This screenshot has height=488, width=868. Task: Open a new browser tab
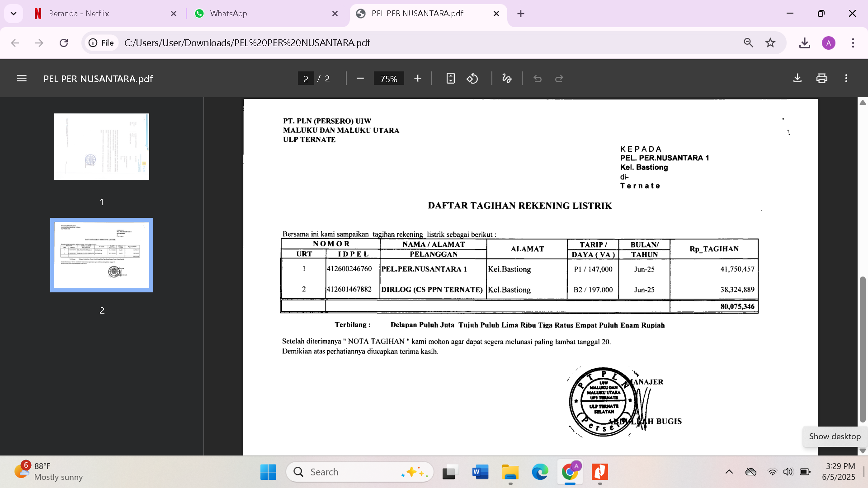[x=521, y=14]
